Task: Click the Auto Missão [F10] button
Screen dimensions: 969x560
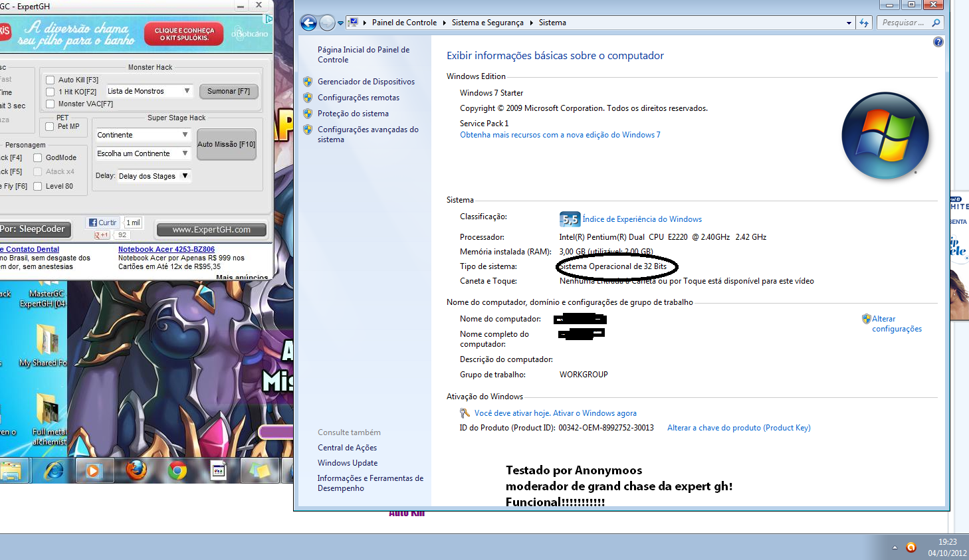Action: [226, 144]
